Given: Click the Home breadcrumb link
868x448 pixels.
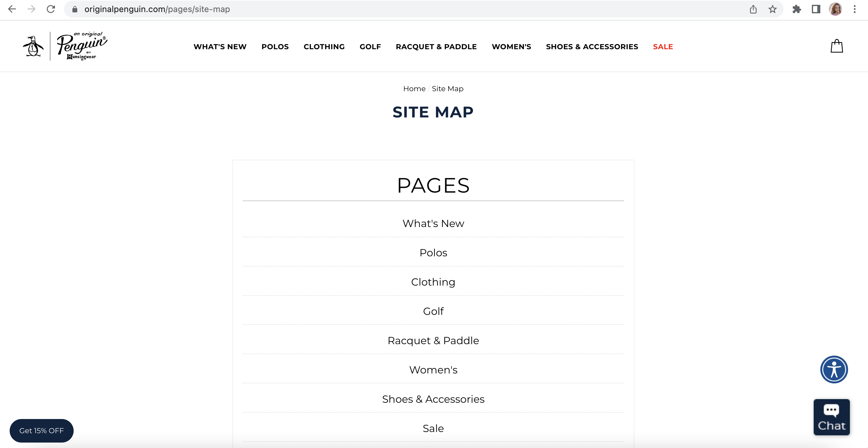Looking at the screenshot, I should click(414, 88).
